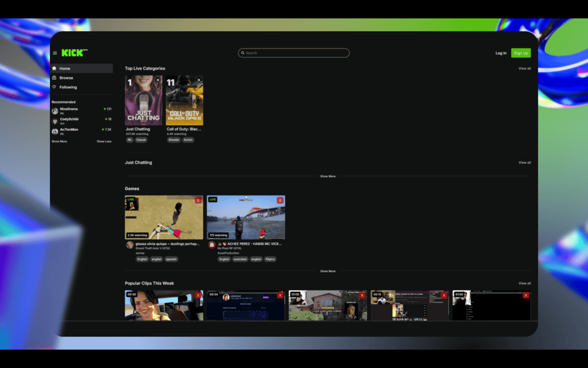Open the hamburger menu icon
The height and width of the screenshot is (368, 588).
55,52
